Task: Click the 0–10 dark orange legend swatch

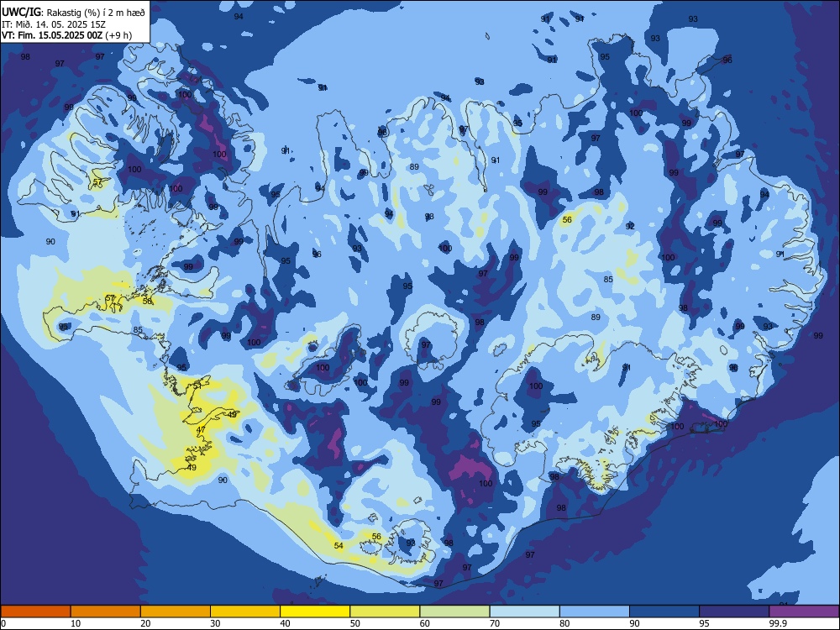Action: [36, 612]
